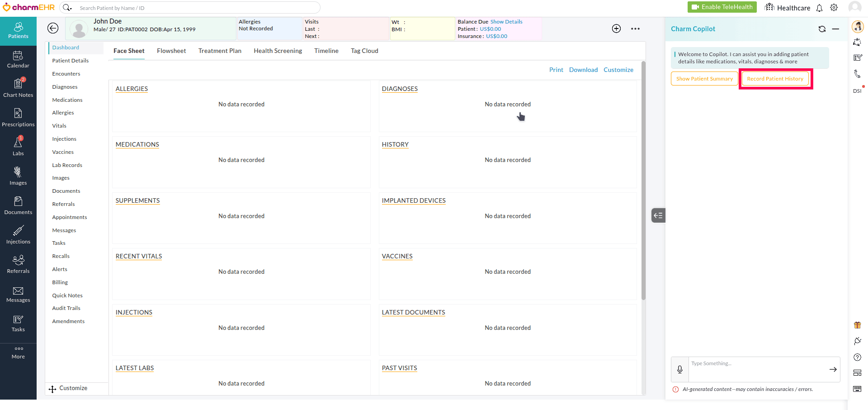
Task: Expand the More modules menu
Action: point(18,353)
